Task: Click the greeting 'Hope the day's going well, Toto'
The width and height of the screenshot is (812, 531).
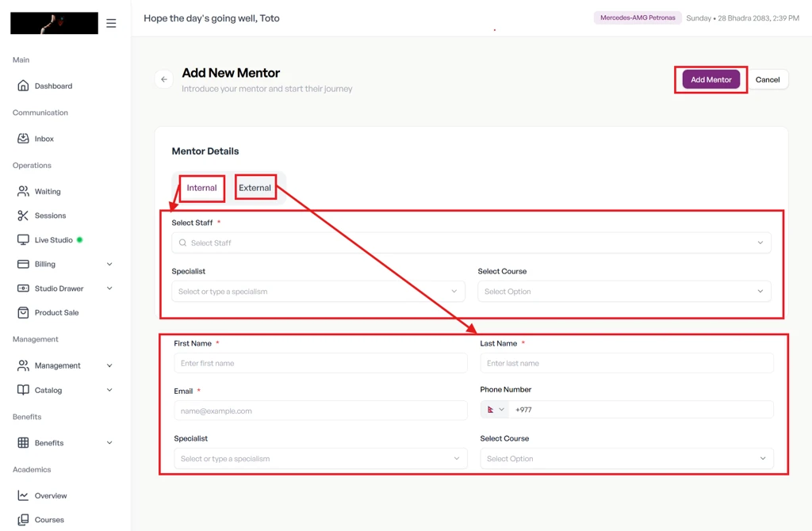Action: (212, 18)
